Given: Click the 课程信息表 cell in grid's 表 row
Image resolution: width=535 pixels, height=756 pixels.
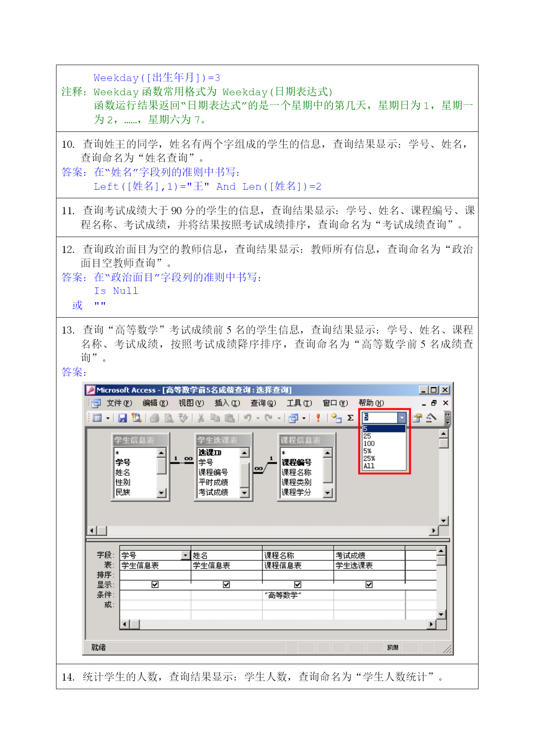Looking at the screenshot, I should click(298, 565).
